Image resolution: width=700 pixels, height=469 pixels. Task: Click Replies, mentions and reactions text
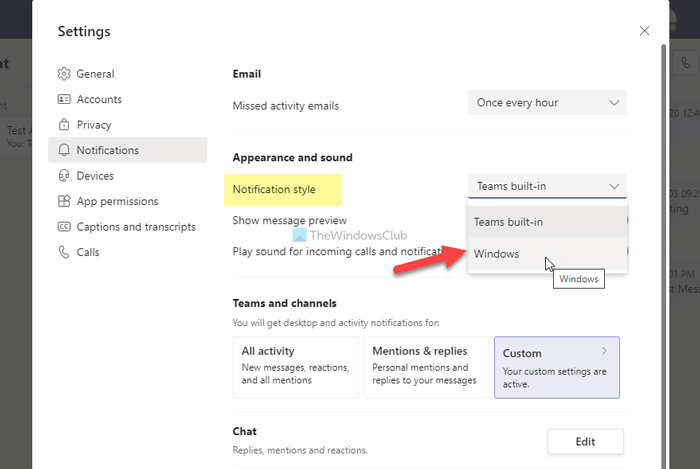300,450
